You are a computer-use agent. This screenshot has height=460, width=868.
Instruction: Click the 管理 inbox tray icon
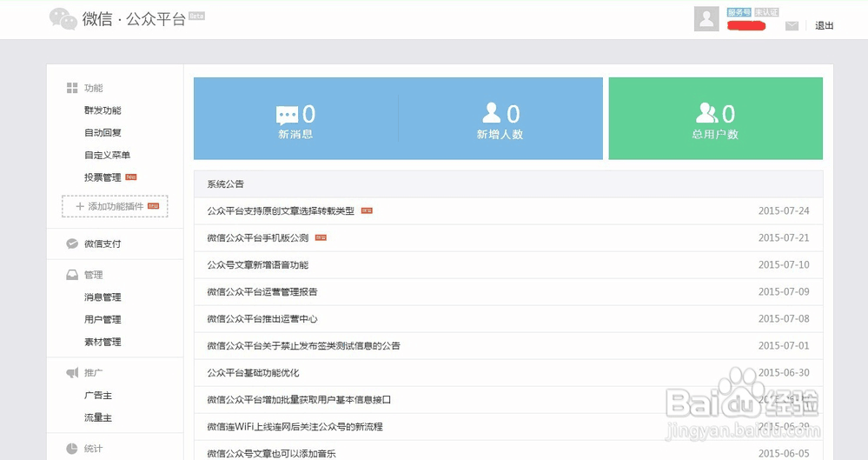(x=72, y=275)
